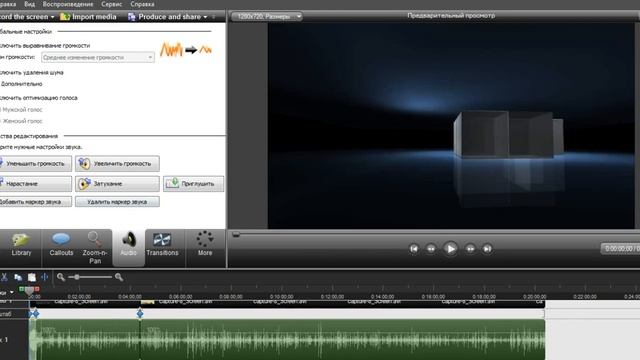The width and height of the screenshot is (640, 360).
Task: Switch to the Zoom-n-Pan tab
Action: tap(95, 247)
